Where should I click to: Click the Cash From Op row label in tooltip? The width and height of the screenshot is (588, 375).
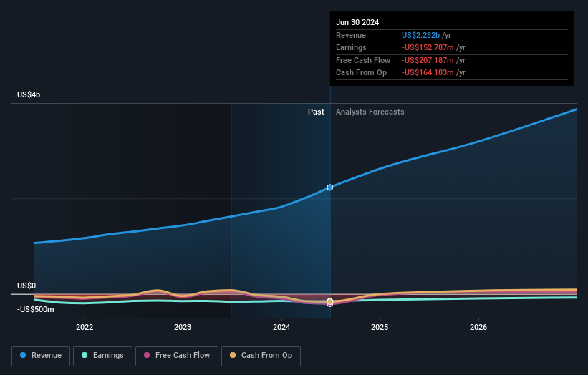(361, 73)
